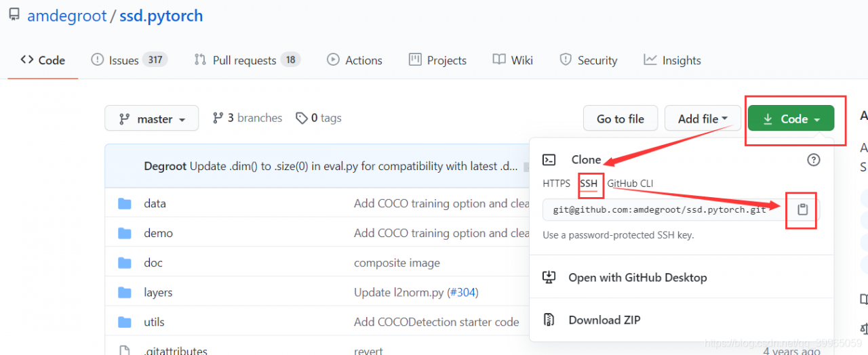Go to the Pull requests tab

tap(246, 60)
